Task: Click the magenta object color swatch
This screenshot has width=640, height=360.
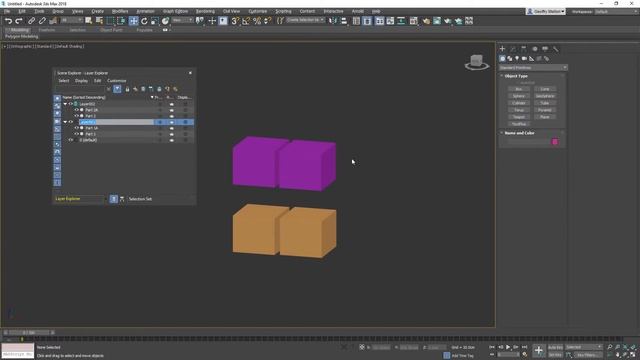Action: click(555, 142)
